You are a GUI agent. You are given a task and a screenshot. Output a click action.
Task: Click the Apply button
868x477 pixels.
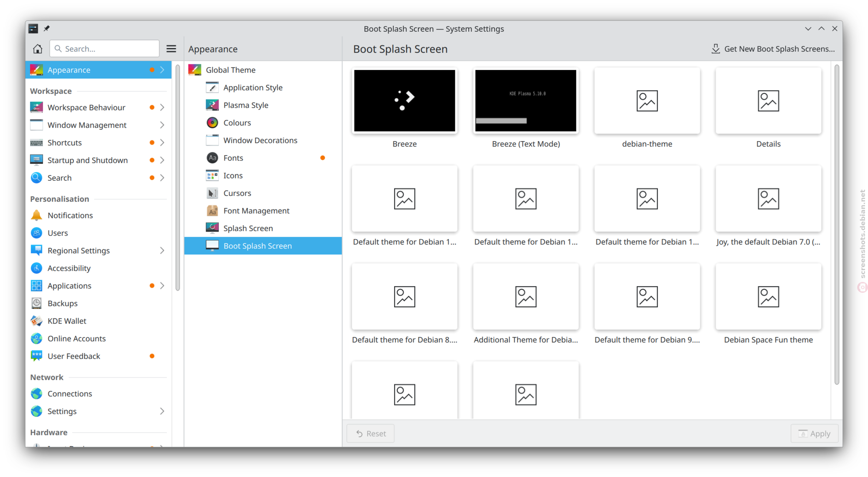[x=814, y=434]
